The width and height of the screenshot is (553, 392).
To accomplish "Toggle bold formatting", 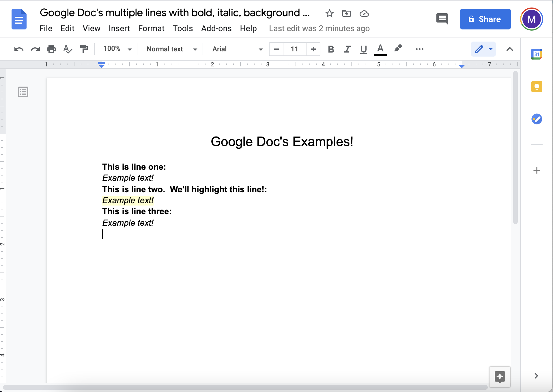I will tap(331, 49).
